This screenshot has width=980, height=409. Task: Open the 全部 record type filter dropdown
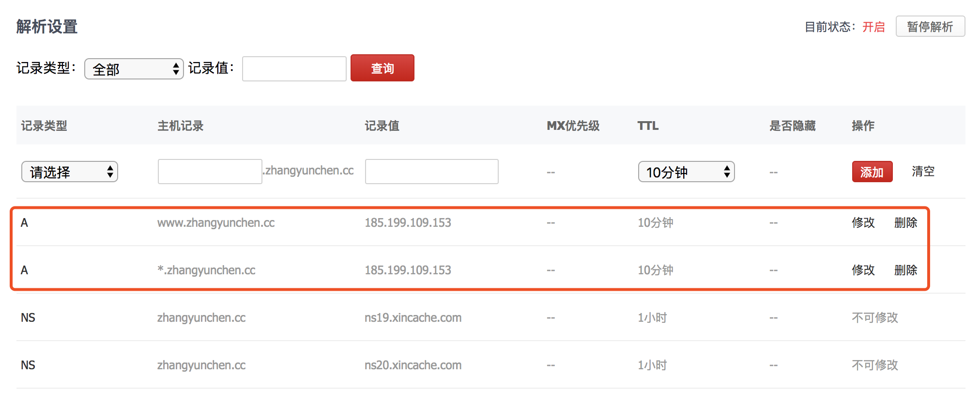coord(134,69)
